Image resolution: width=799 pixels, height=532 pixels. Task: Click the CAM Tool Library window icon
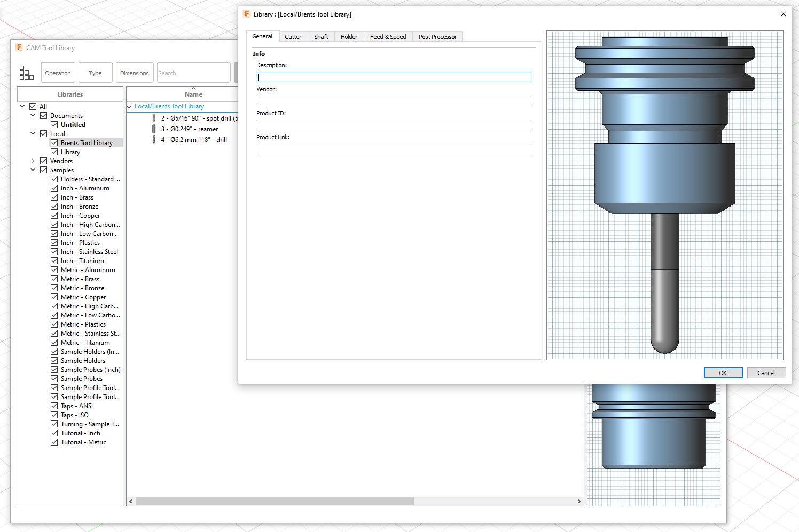[x=19, y=47]
